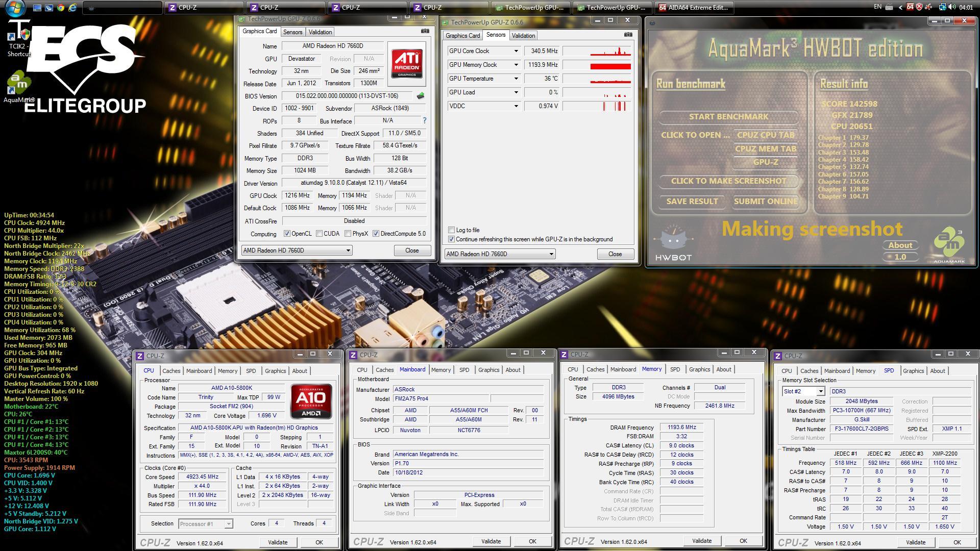
Task: Open the AquaMark3 desktop shortcut
Action: tap(18, 88)
